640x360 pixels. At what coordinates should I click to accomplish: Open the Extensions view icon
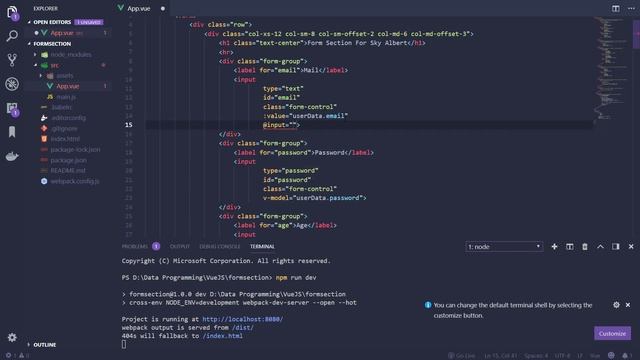[12, 109]
